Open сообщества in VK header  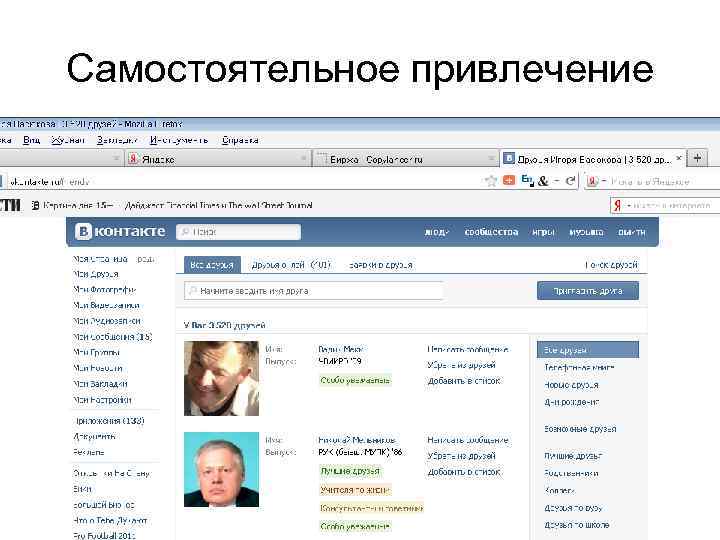(491, 232)
